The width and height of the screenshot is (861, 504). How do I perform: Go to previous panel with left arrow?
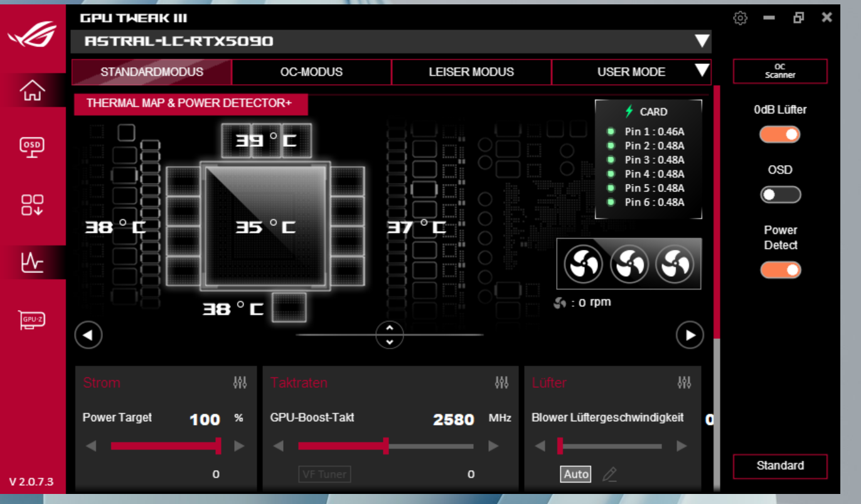click(x=88, y=335)
